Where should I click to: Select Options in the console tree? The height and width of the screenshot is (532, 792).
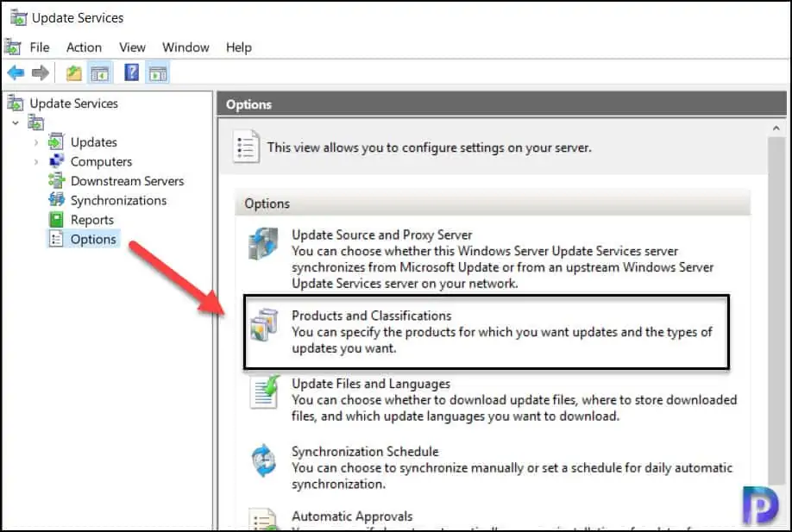(93, 239)
